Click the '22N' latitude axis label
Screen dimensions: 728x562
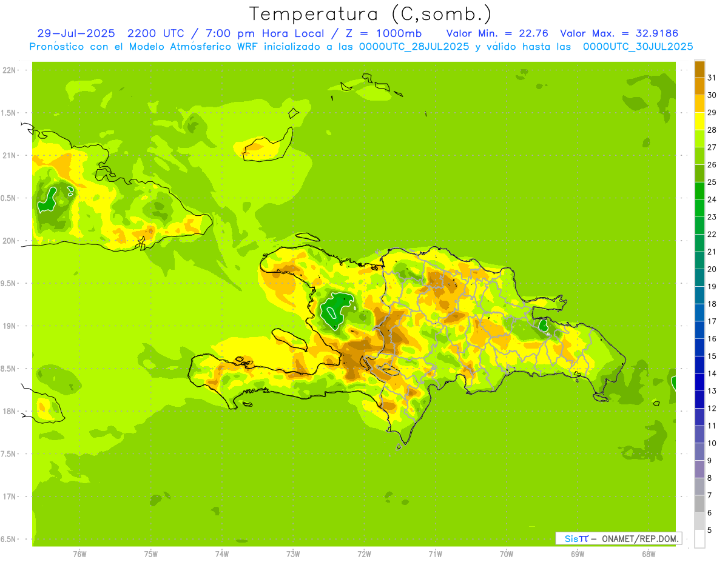8,70
